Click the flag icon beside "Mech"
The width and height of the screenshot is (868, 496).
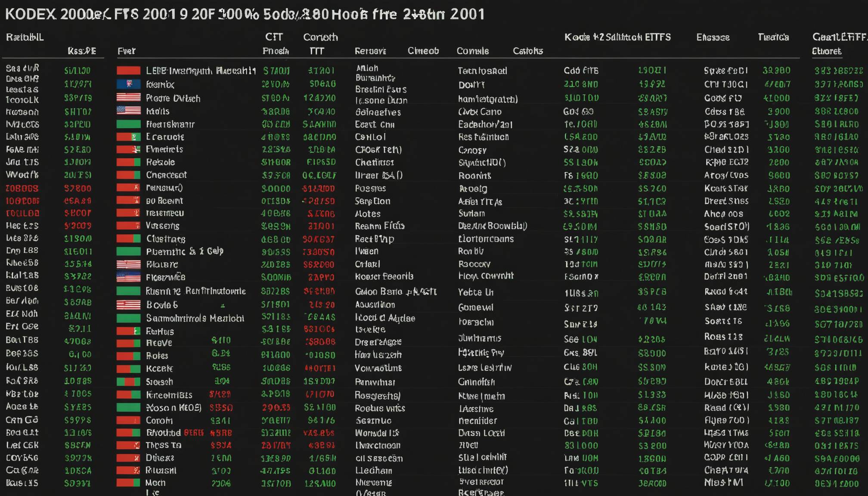click(x=128, y=483)
